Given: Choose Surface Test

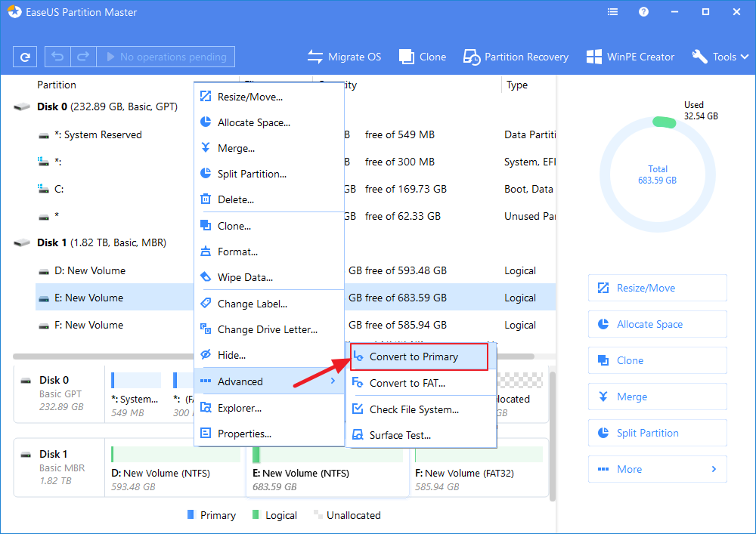Looking at the screenshot, I should [421, 435].
